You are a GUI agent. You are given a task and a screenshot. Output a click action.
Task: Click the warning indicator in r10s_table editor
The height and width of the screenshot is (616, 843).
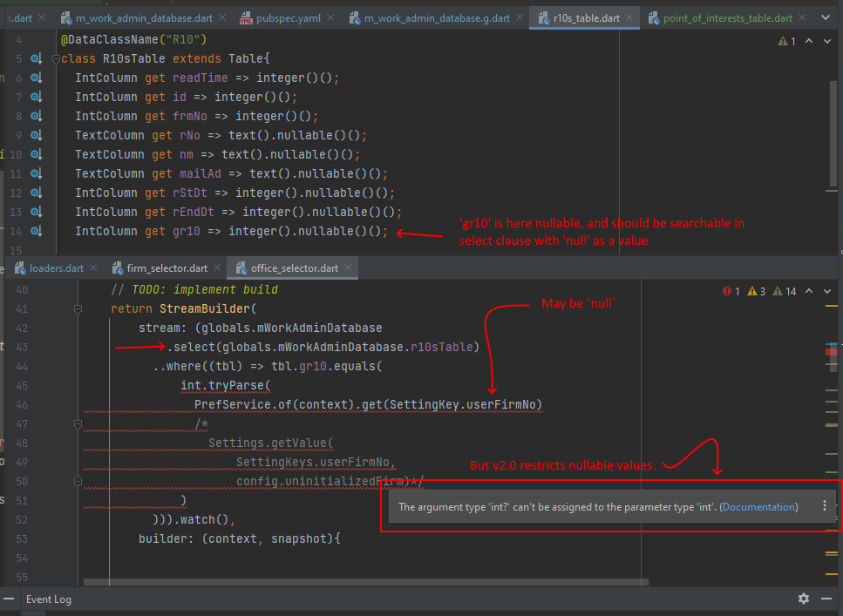coord(787,42)
